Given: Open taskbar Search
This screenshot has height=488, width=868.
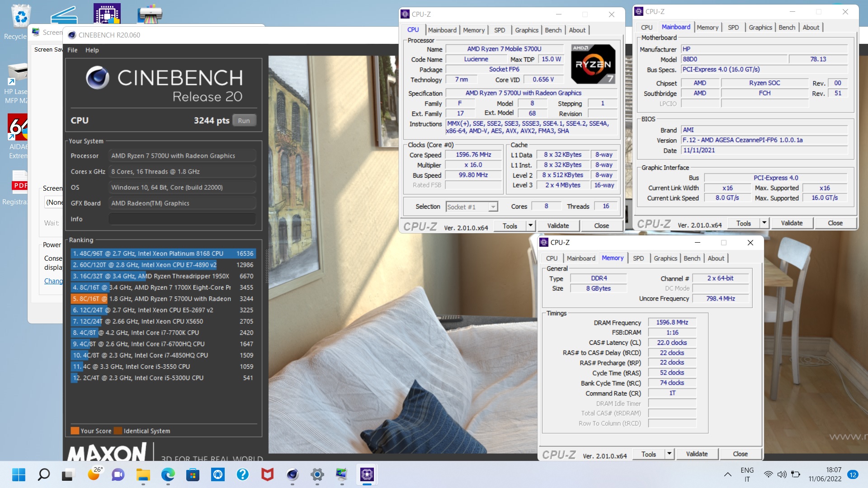Looking at the screenshot, I should click(43, 474).
